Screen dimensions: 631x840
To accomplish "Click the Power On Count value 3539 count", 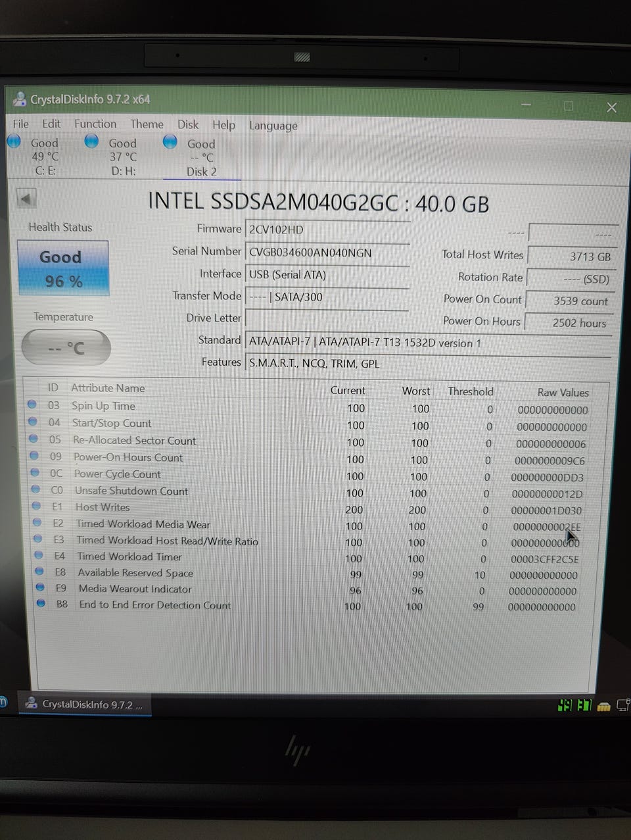I will tap(571, 301).
